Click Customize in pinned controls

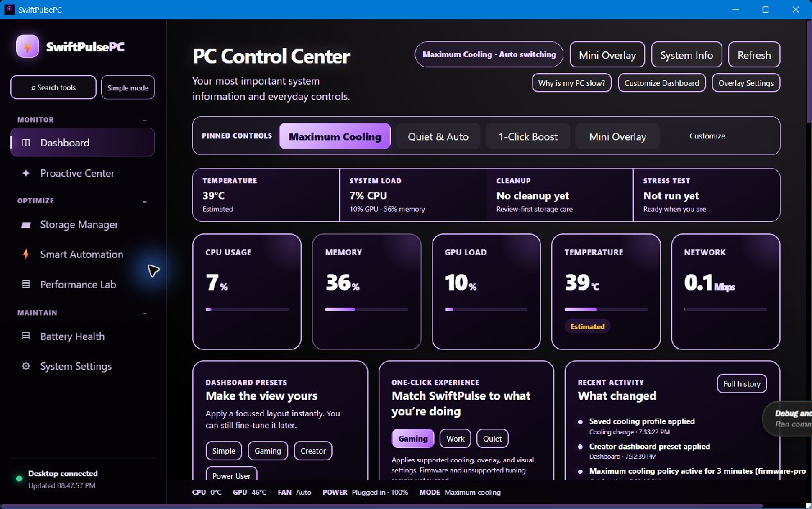[x=708, y=136]
